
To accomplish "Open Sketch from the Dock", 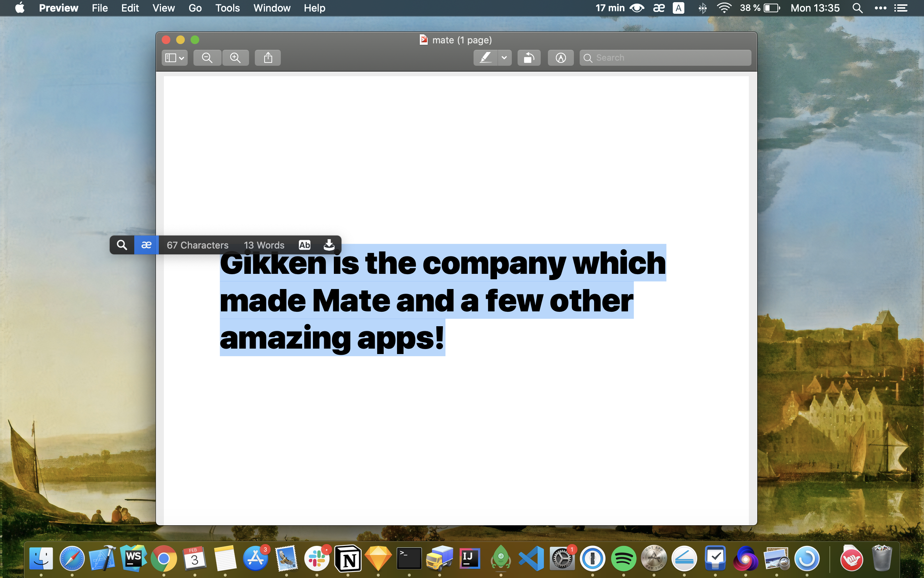I will click(x=378, y=558).
